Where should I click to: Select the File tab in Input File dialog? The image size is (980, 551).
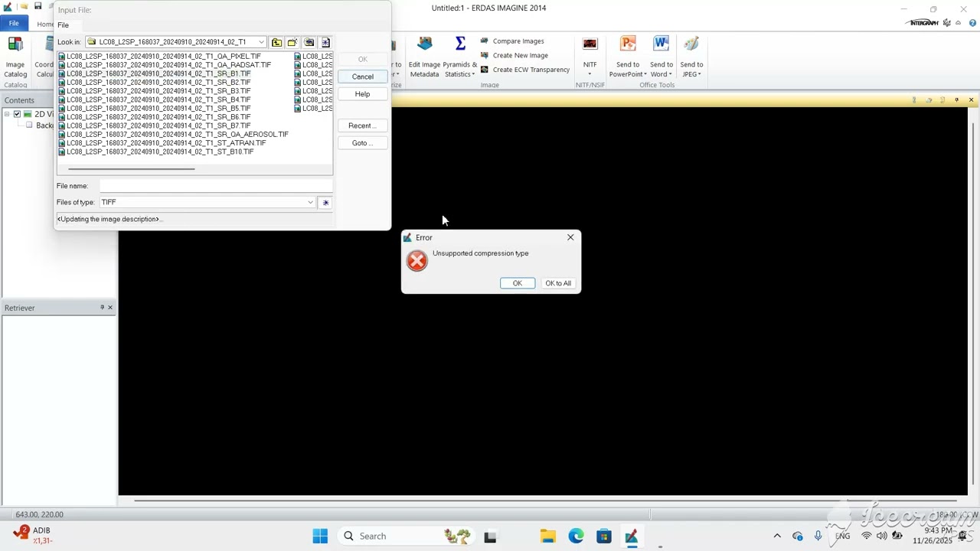pos(63,25)
